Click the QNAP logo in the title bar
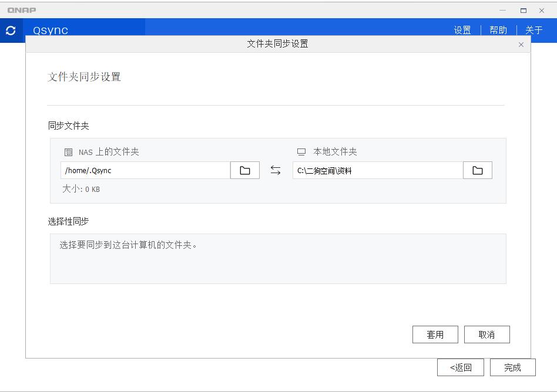 point(22,9)
